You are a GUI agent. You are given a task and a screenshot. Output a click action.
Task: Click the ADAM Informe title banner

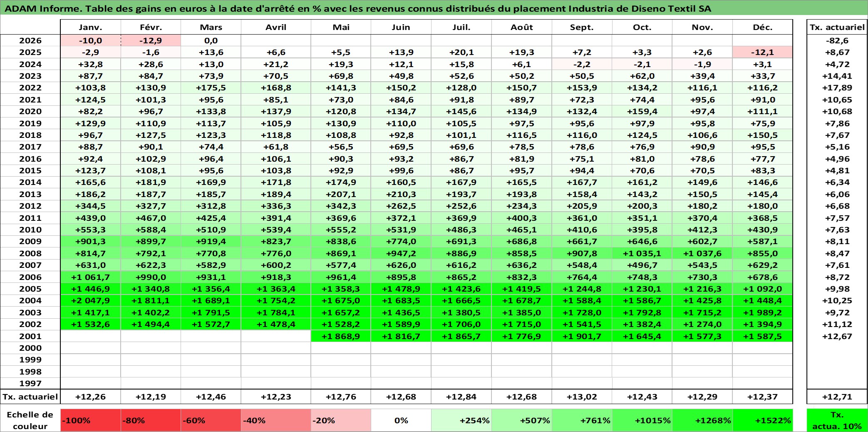pos(434,8)
